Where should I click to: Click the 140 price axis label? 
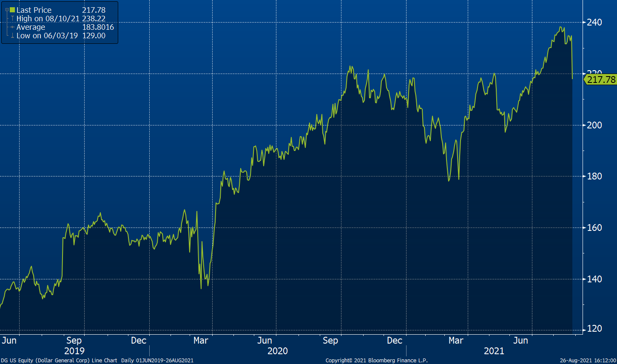tap(594, 279)
